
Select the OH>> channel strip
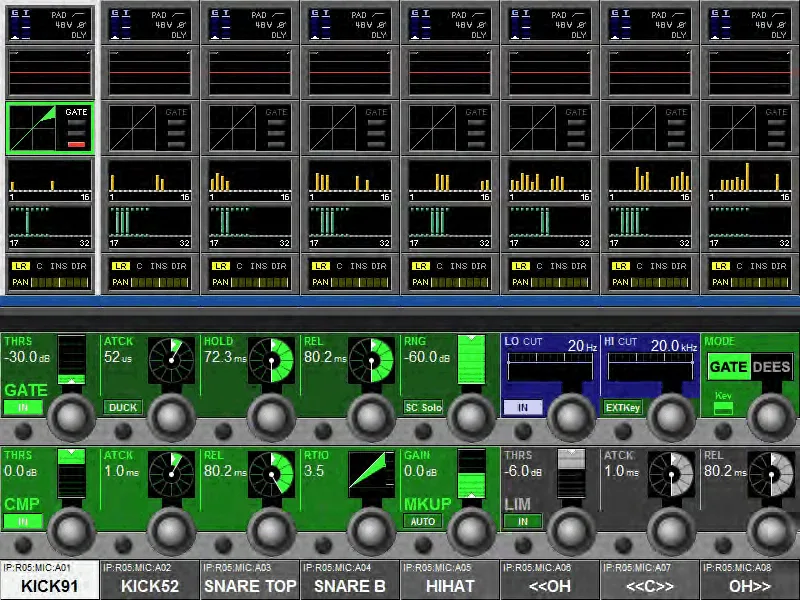tap(749, 580)
